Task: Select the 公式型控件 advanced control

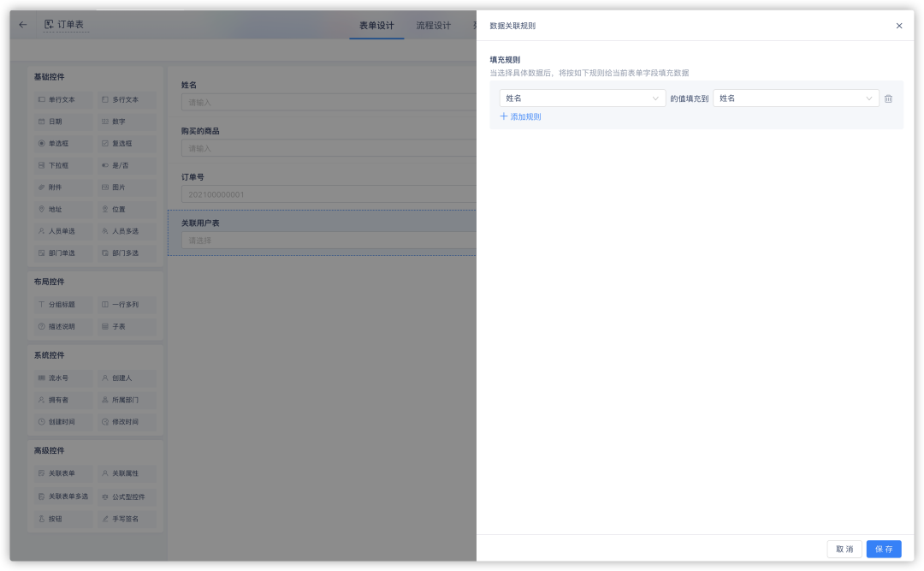Action: (127, 497)
